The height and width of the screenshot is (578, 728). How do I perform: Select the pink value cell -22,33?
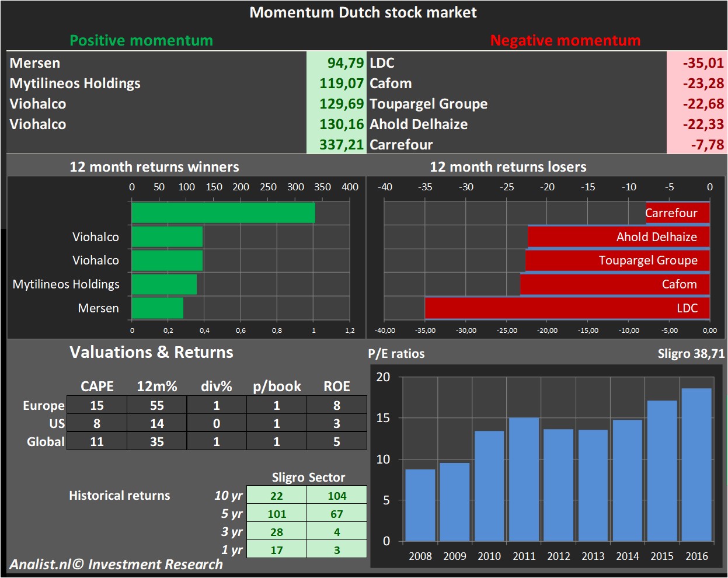(696, 124)
